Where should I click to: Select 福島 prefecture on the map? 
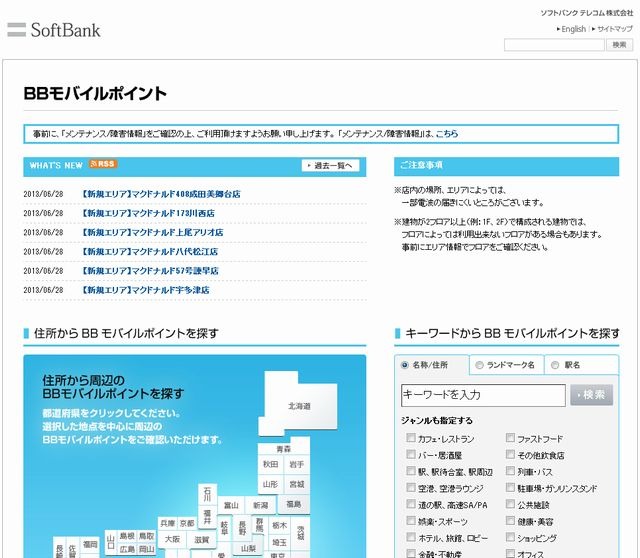coord(293,504)
